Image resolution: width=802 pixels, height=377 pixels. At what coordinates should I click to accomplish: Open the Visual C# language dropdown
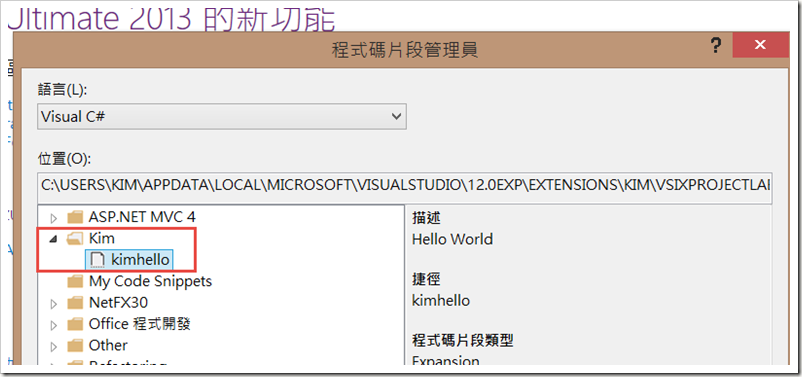click(x=222, y=117)
